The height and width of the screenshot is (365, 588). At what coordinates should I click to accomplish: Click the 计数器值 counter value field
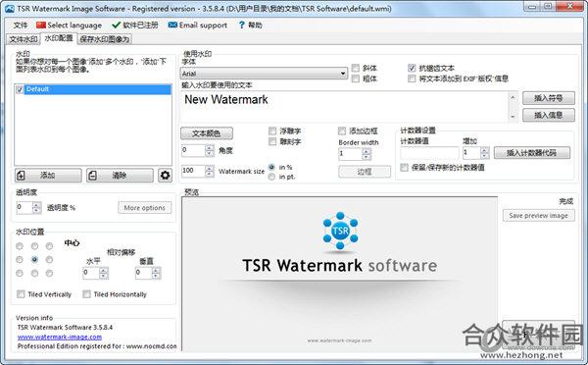point(429,153)
